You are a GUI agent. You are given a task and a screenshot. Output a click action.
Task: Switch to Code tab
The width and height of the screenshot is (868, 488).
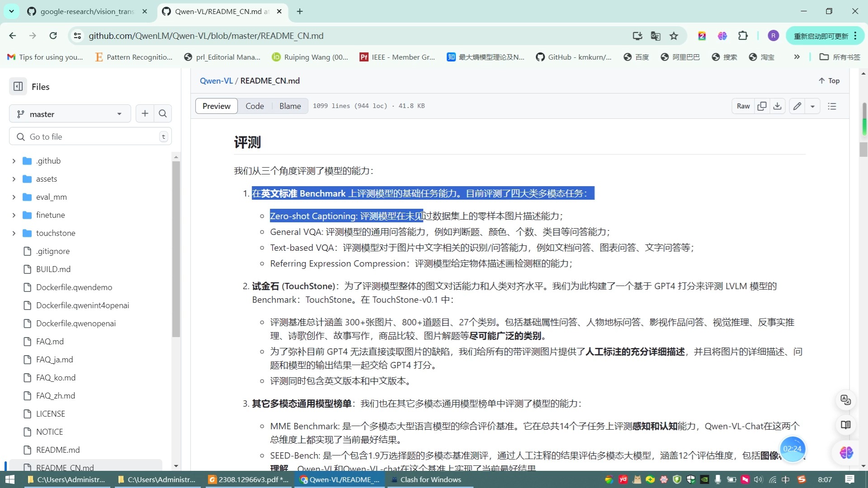[x=255, y=106]
